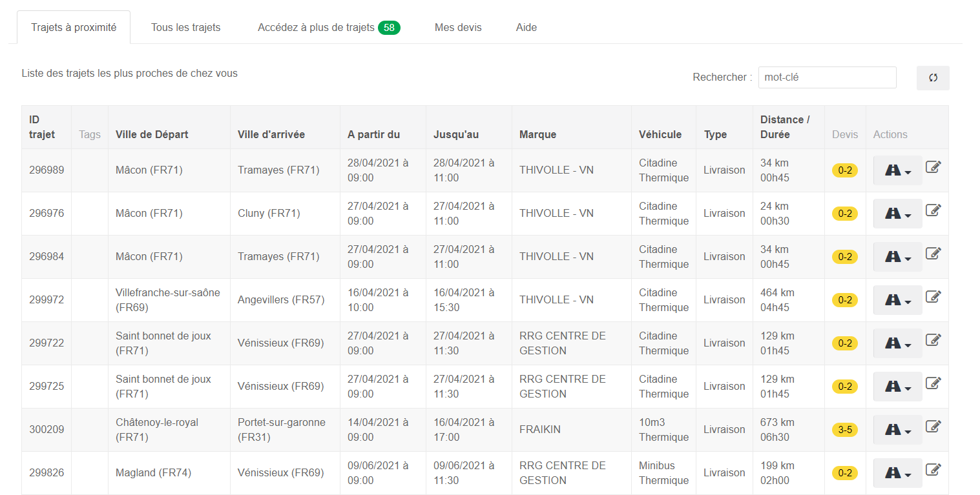
Task: Sort by Marque column header
Action: coord(572,127)
